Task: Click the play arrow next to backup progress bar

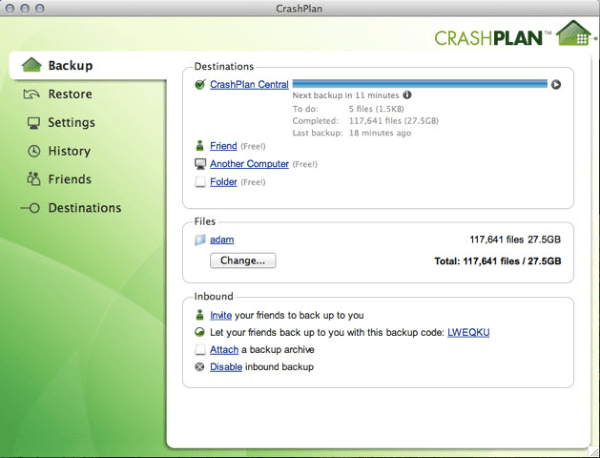Action: [x=556, y=84]
